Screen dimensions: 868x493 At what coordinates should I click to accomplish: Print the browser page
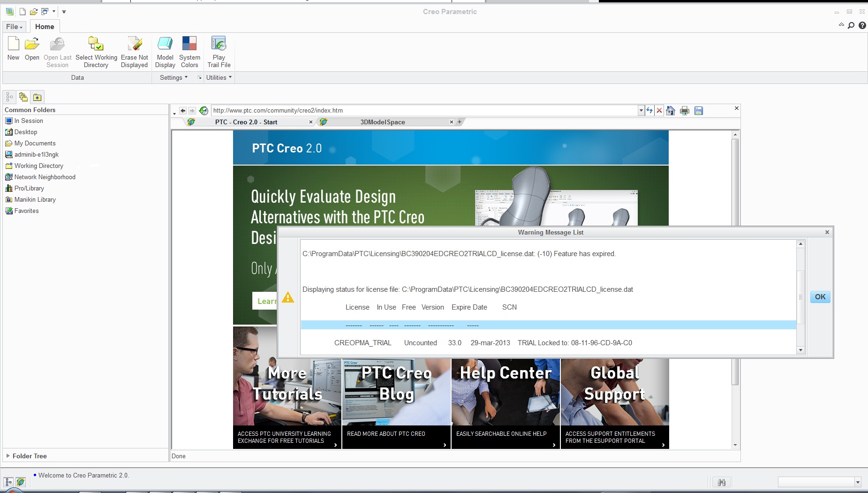click(x=685, y=111)
